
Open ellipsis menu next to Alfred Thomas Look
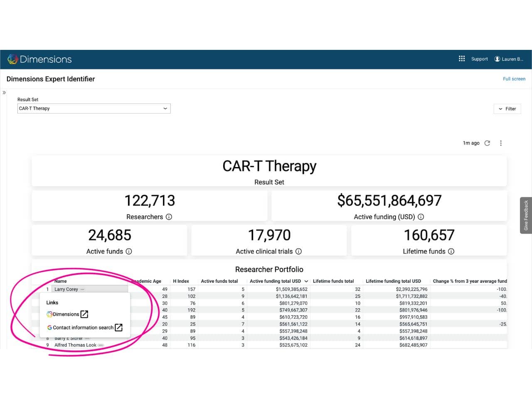point(101,345)
